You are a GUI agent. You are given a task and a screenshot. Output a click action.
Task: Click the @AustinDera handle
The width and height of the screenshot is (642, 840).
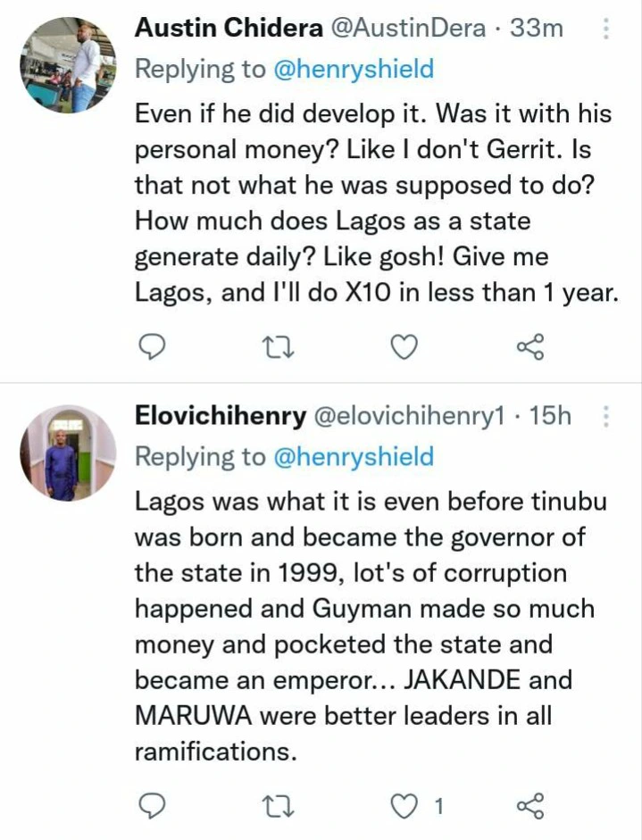point(399,29)
